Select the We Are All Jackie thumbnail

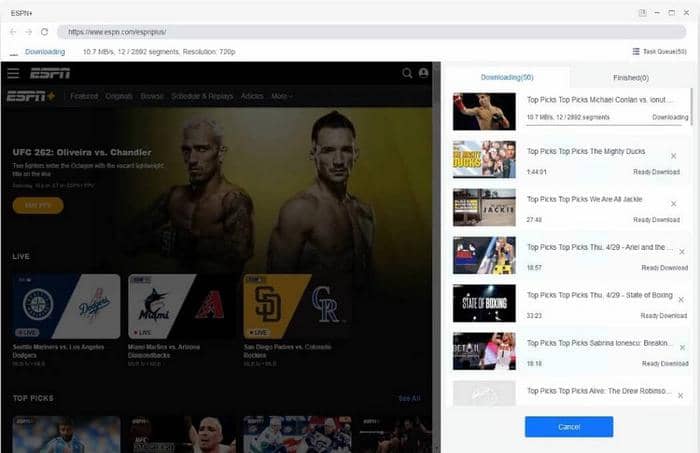[x=484, y=207]
